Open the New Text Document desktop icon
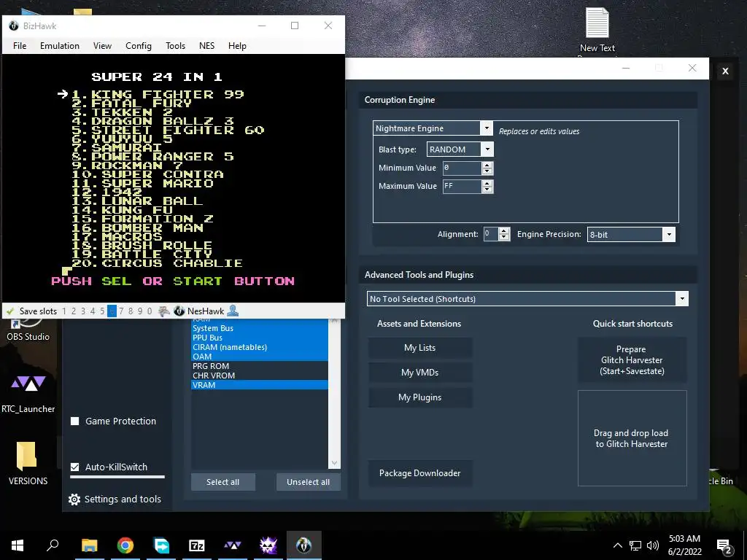The width and height of the screenshot is (747, 560). point(597,29)
